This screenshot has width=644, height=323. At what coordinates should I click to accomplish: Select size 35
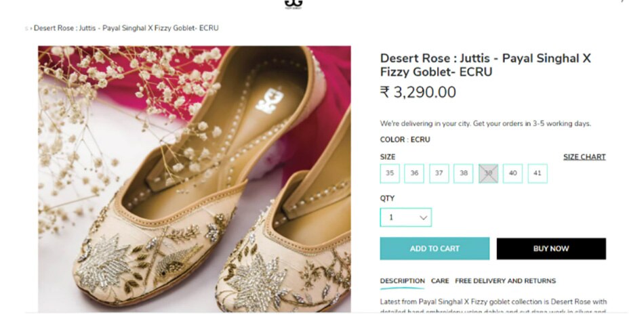pos(390,173)
